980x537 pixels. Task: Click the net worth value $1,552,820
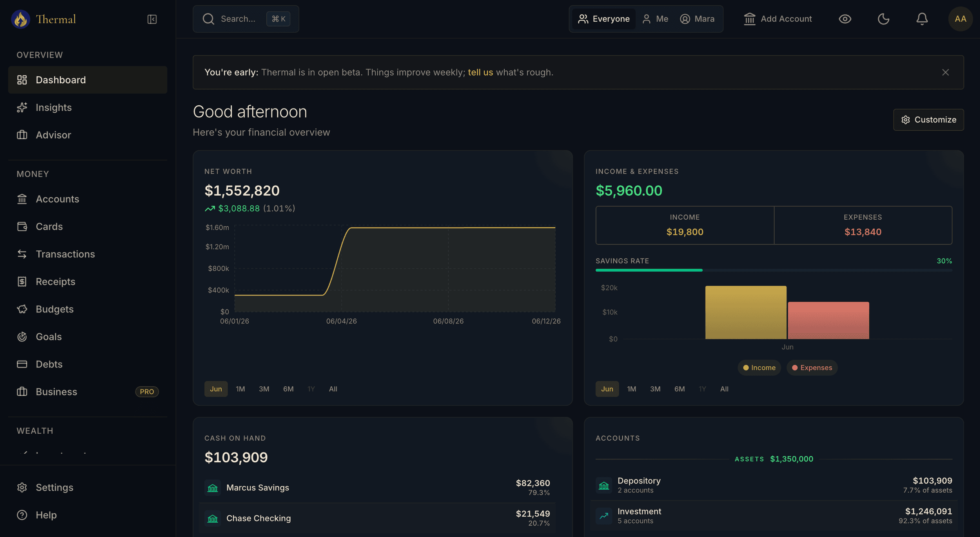pos(242,191)
